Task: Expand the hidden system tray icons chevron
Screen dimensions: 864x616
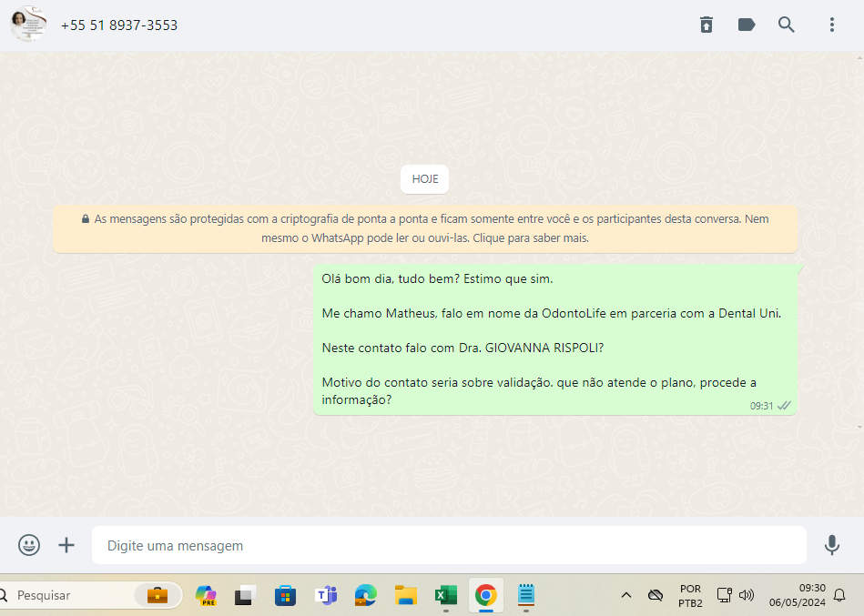Action: (x=625, y=596)
